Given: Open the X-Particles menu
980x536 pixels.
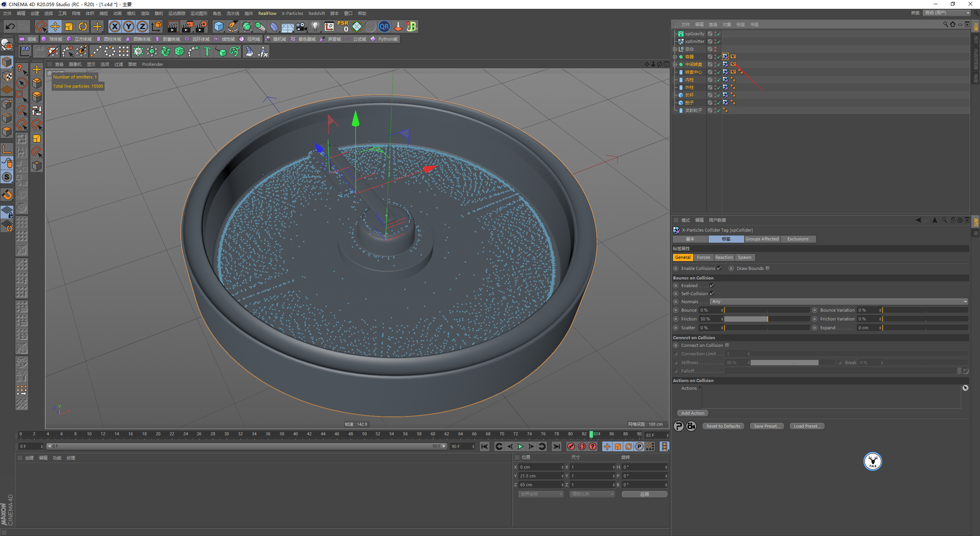Looking at the screenshot, I should pos(292,13).
